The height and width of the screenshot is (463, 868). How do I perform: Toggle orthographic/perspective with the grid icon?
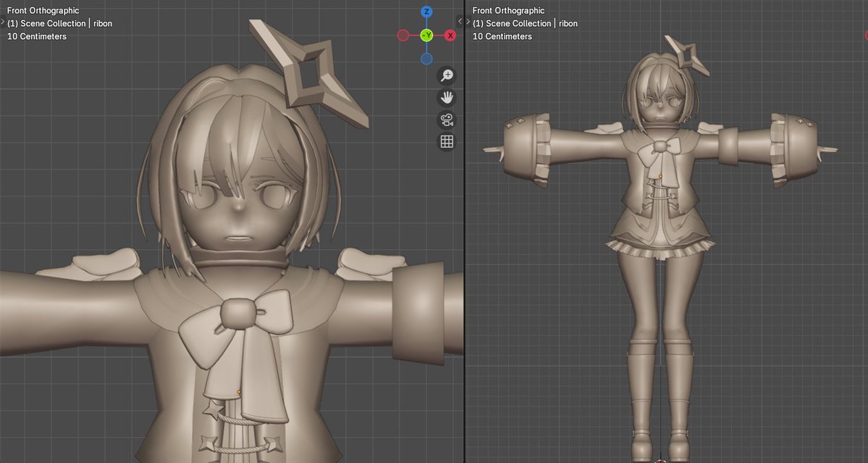coord(447,142)
